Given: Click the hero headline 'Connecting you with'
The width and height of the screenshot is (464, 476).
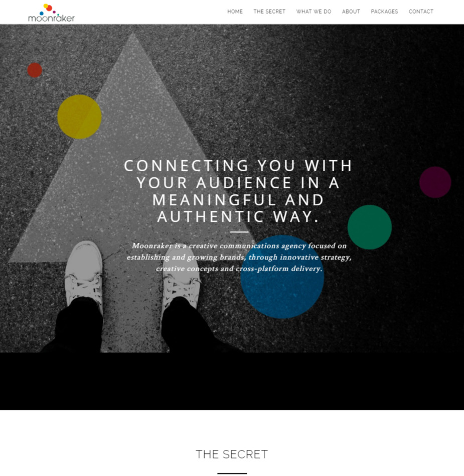Looking at the screenshot, I should click(x=238, y=166).
